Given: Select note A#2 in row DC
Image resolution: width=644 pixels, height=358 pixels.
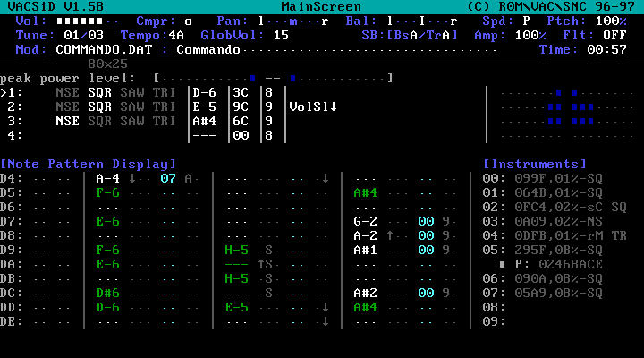Looking at the screenshot, I should (x=365, y=293).
